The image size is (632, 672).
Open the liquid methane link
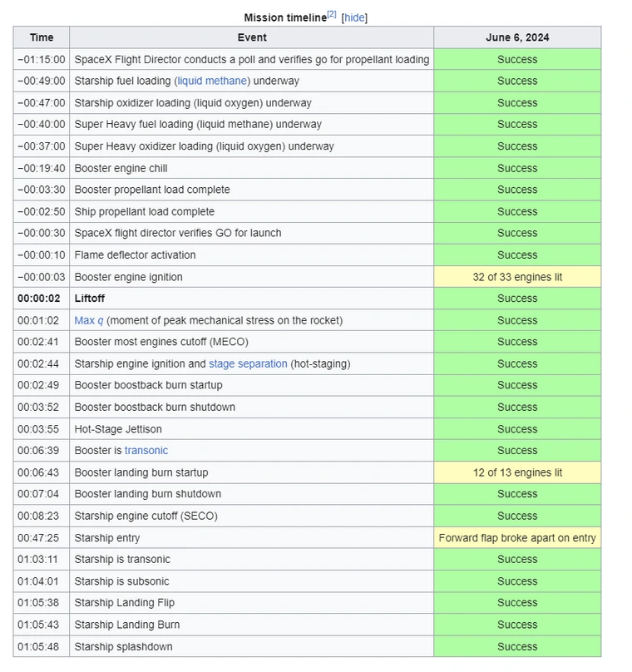pos(212,81)
